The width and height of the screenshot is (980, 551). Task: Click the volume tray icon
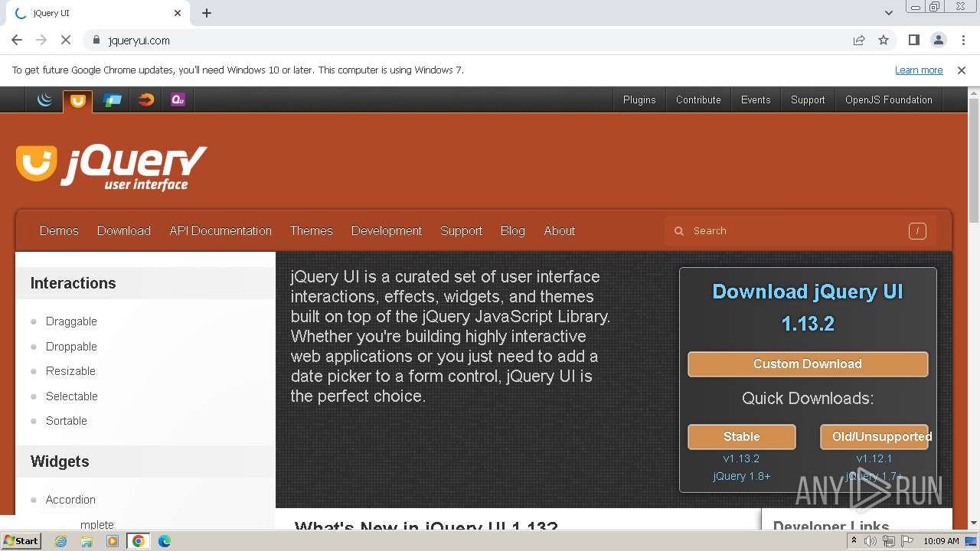click(x=871, y=541)
